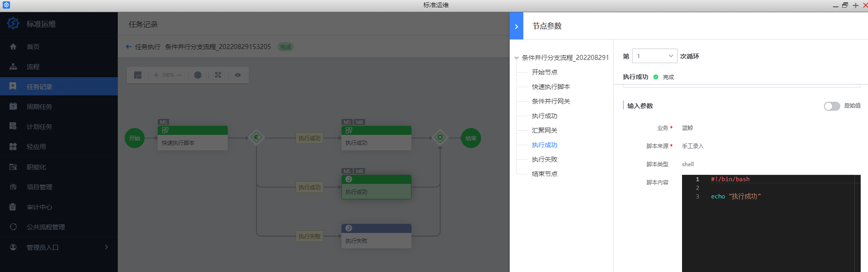Select 任务记录 in the sidebar
Viewport: 868px width, 272px height.
coord(59,87)
